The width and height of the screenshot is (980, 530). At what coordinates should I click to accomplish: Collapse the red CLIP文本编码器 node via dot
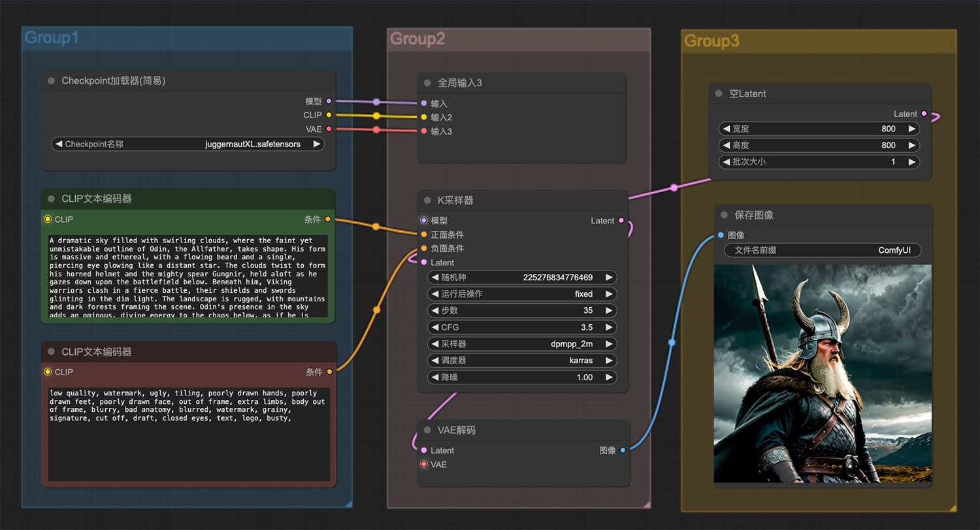click(51, 352)
